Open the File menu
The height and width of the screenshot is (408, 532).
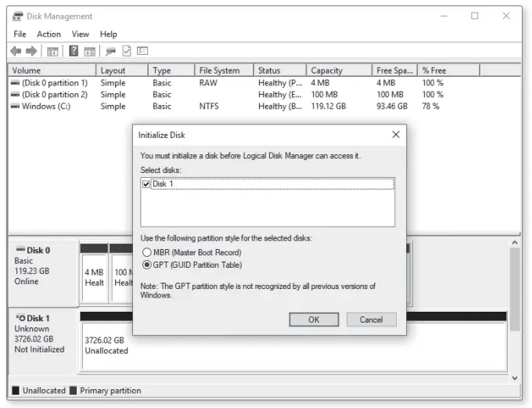click(x=20, y=34)
